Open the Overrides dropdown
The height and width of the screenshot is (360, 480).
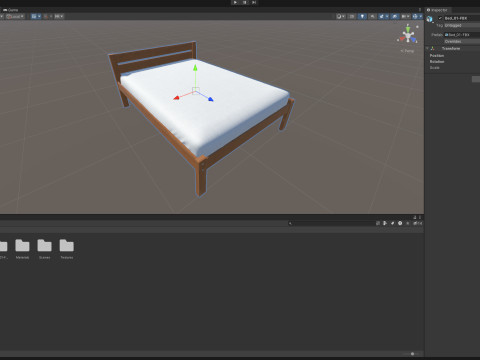pos(462,41)
